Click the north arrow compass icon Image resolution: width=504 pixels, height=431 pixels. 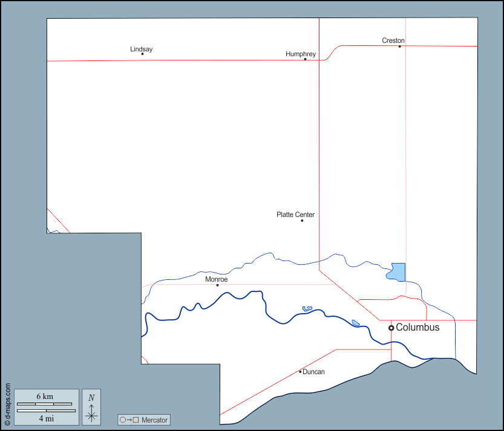tap(91, 407)
